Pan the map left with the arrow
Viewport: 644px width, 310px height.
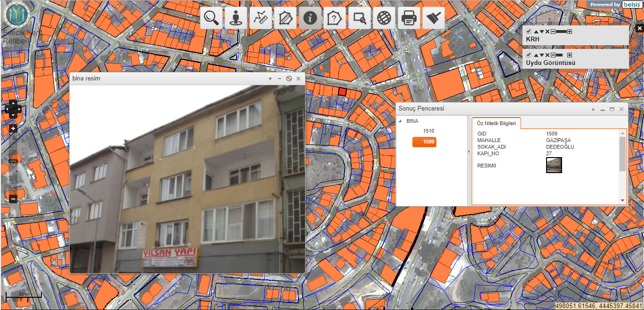[7, 109]
